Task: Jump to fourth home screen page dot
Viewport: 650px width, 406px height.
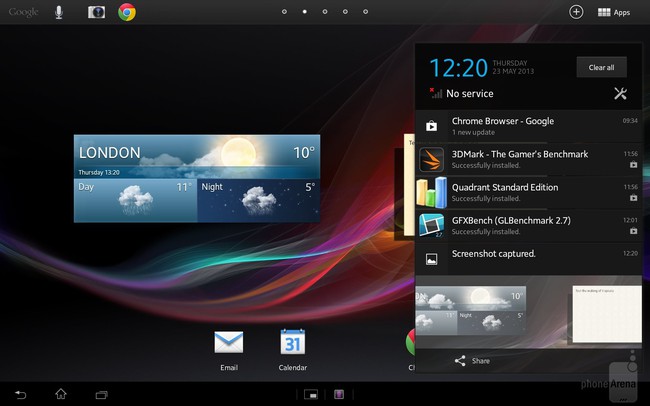Action: click(345, 12)
